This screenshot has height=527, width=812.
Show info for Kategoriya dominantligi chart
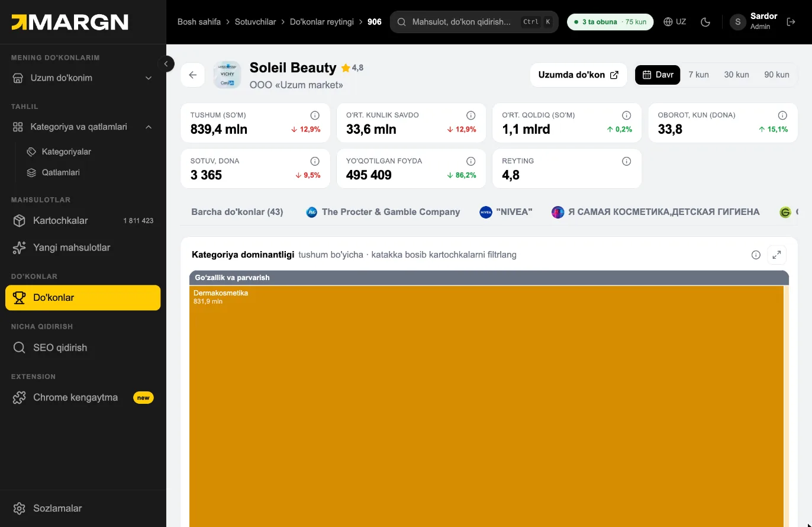pos(756,255)
